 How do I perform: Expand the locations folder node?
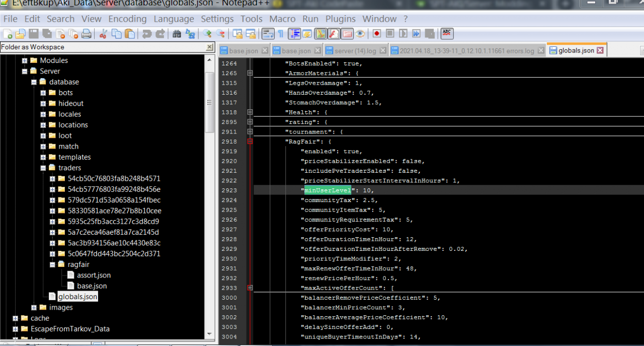coord(43,125)
